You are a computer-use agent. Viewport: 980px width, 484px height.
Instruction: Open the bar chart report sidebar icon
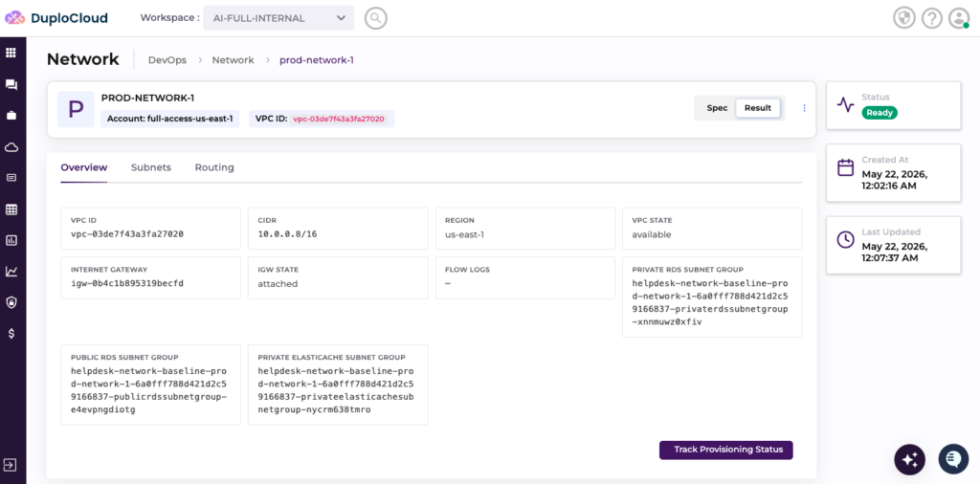11,240
